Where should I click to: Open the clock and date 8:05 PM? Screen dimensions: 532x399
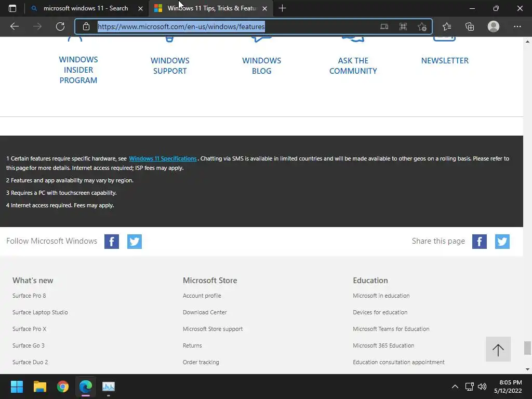point(508,387)
